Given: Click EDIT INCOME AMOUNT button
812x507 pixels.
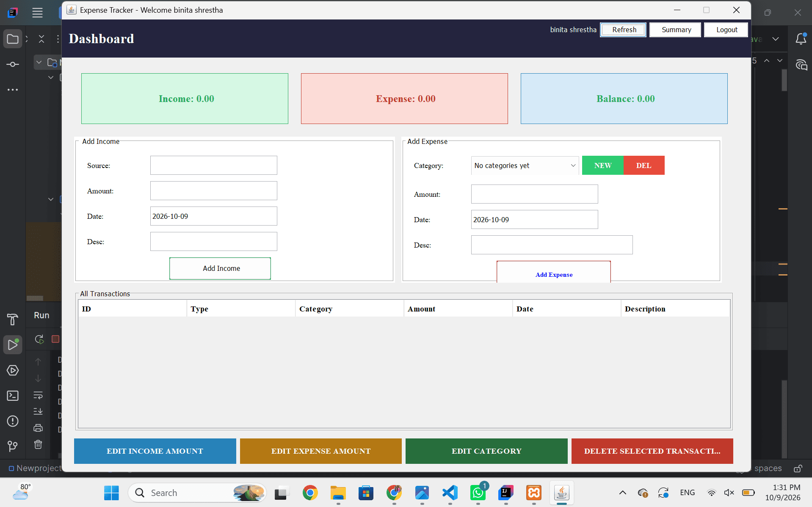Looking at the screenshot, I should (x=155, y=451).
